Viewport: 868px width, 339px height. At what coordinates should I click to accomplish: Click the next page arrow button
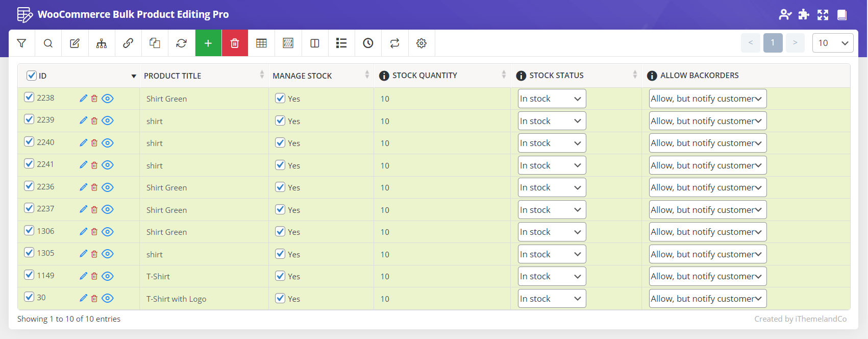pos(795,43)
